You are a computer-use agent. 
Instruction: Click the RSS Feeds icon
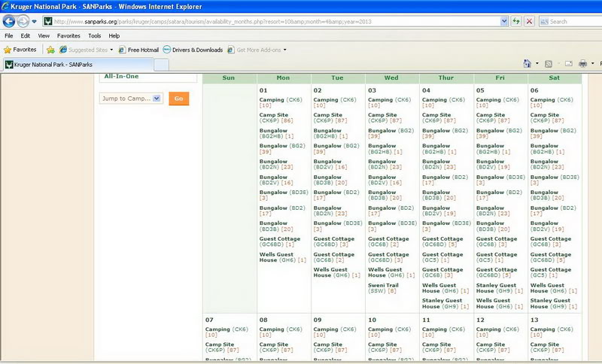click(x=549, y=64)
